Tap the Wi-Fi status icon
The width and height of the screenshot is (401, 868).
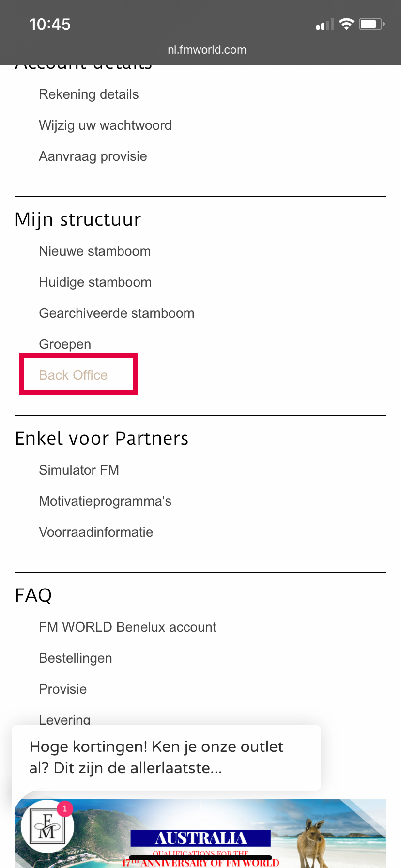346,24
